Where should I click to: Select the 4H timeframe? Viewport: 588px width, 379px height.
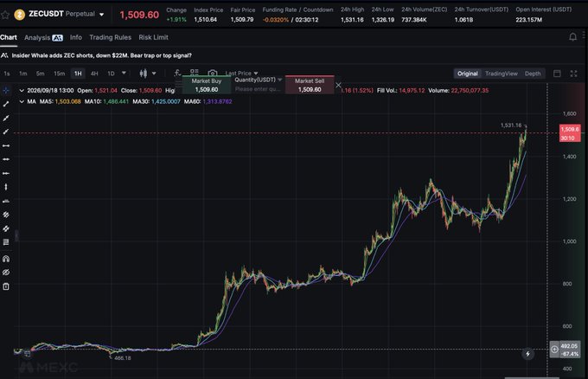click(94, 74)
